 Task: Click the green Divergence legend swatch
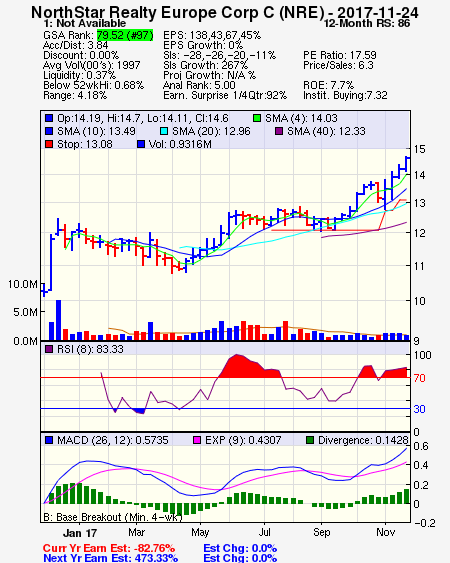310,440
